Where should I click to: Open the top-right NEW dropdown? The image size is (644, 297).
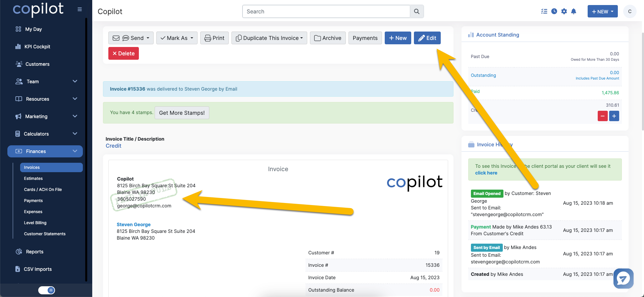click(602, 11)
